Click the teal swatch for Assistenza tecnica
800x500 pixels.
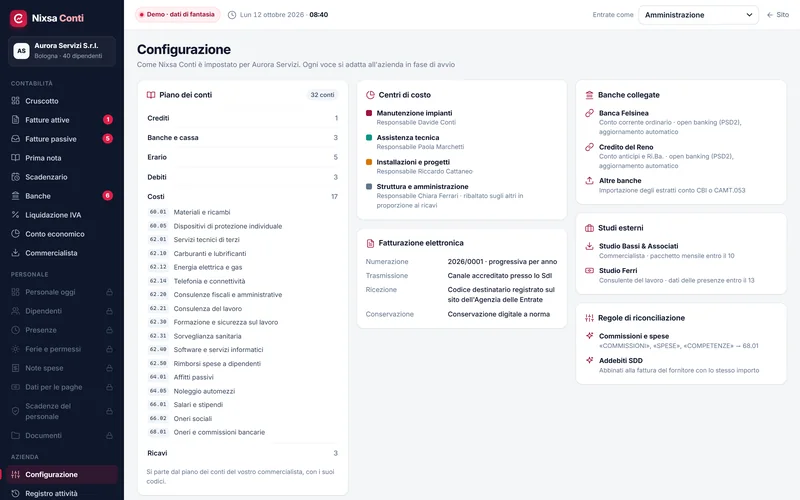click(369, 137)
